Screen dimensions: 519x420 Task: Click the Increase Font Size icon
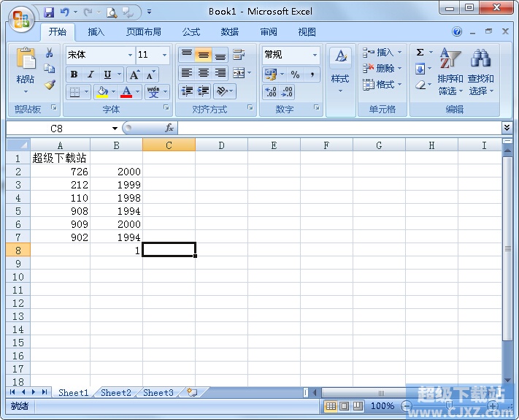tap(134, 75)
